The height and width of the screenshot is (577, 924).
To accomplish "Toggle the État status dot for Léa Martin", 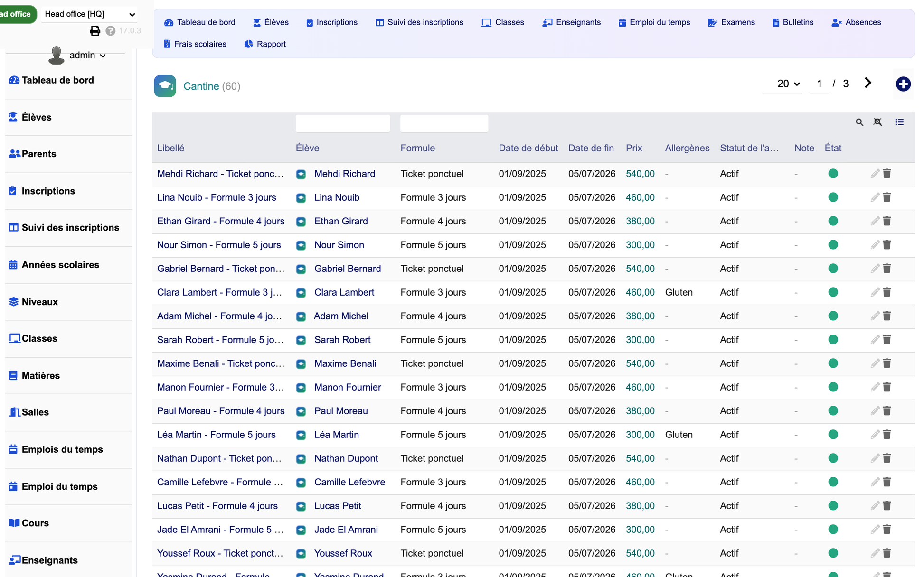I will (833, 435).
